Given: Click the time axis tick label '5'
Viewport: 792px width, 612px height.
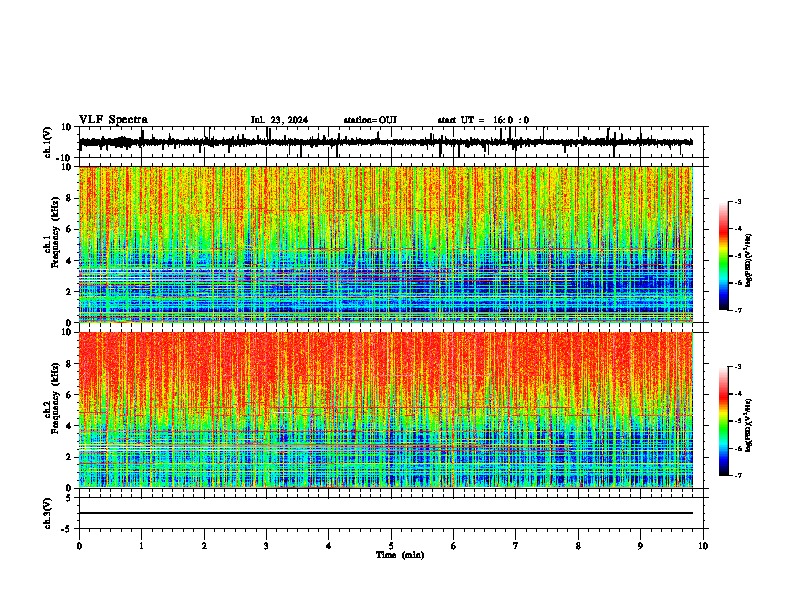Looking at the screenshot, I should click(391, 546).
